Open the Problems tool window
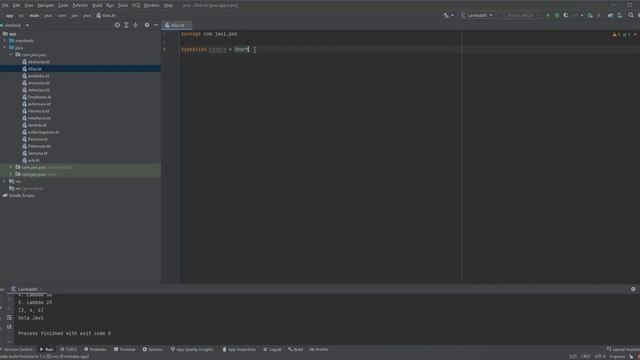Viewport: 640px width, 360px height. click(95, 349)
